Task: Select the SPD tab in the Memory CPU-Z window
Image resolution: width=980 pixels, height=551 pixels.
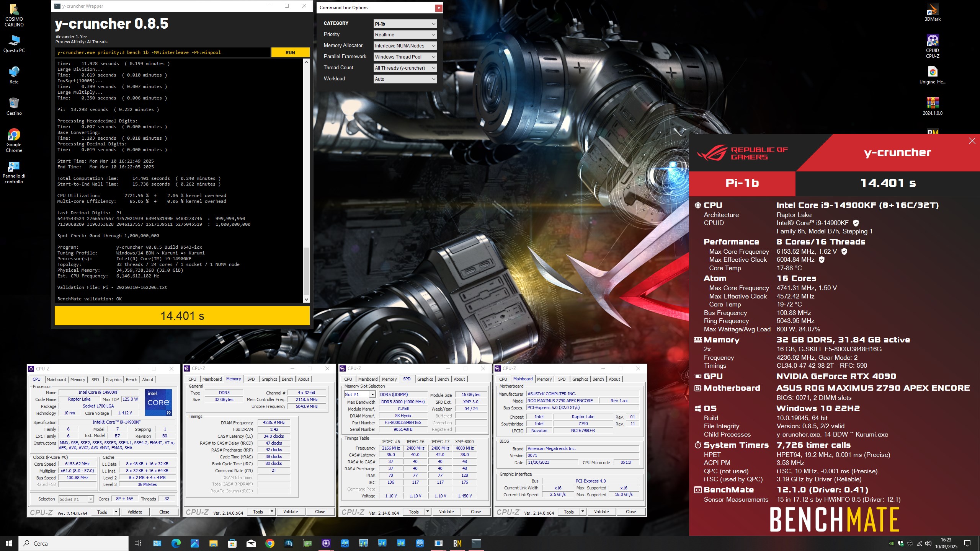Action: coord(251,379)
